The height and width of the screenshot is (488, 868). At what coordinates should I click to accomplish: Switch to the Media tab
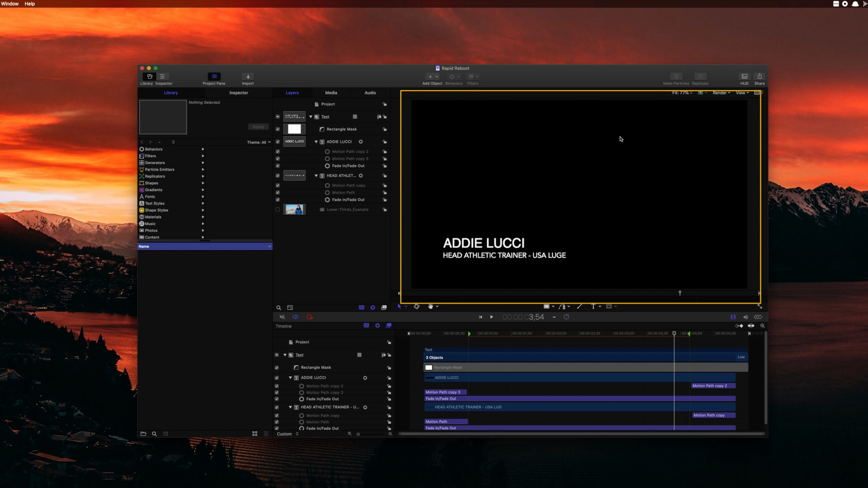pos(331,93)
